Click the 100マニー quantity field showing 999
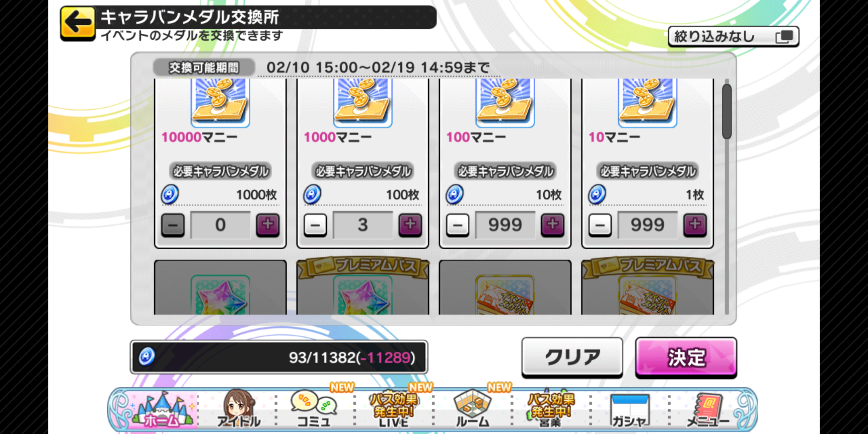The width and height of the screenshot is (868, 434). 505,225
